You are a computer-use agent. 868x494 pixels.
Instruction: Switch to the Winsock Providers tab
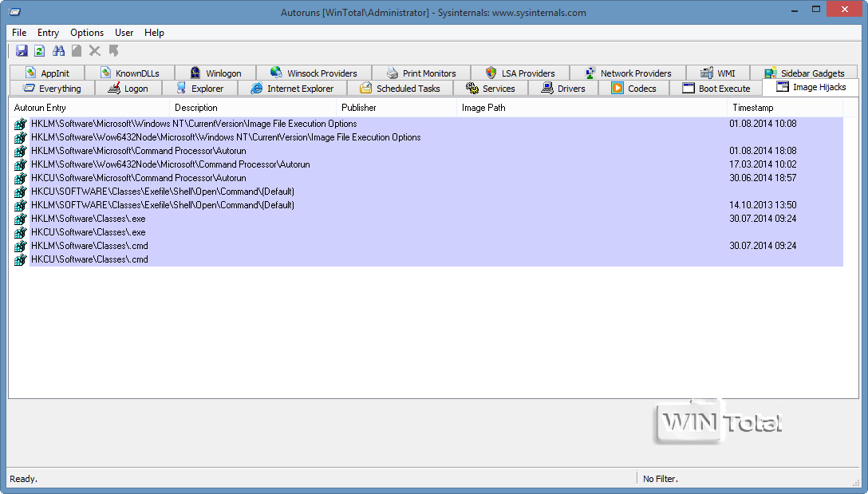(314, 73)
